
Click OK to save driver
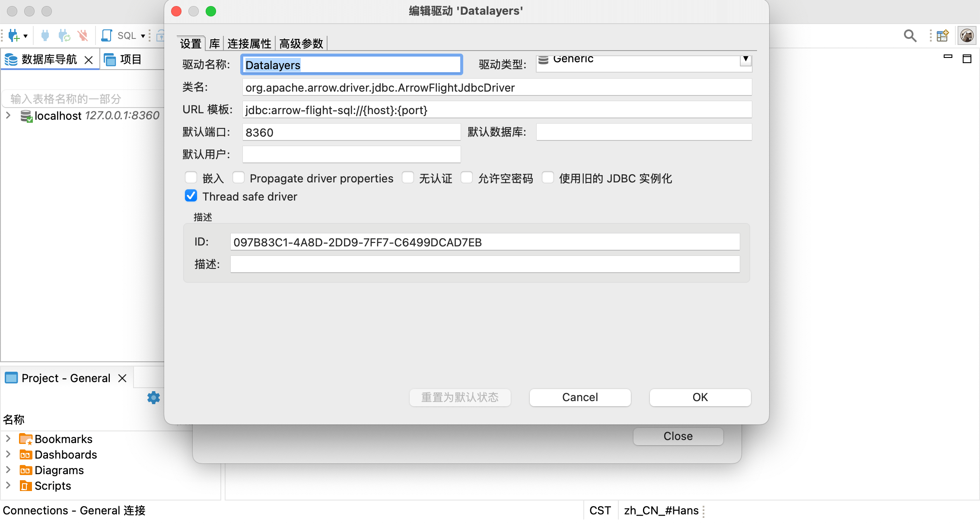pyautogui.click(x=700, y=397)
